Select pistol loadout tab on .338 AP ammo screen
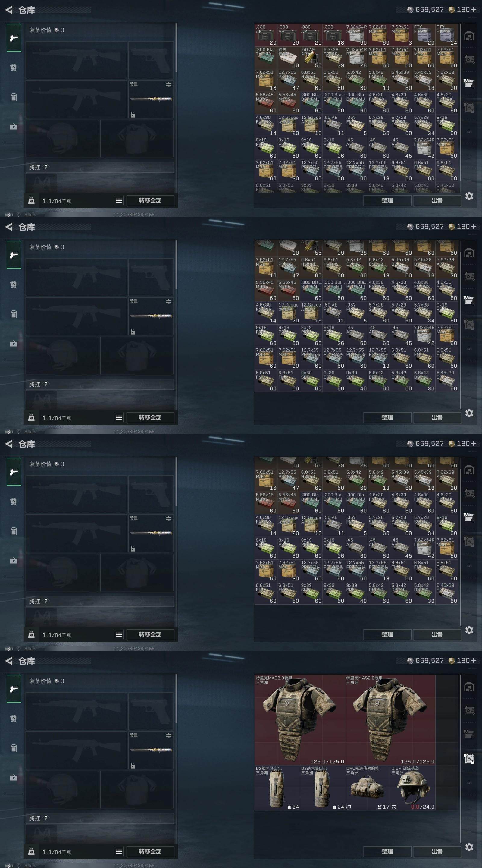The height and width of the screenshot is (868, 482). [14, 38]
